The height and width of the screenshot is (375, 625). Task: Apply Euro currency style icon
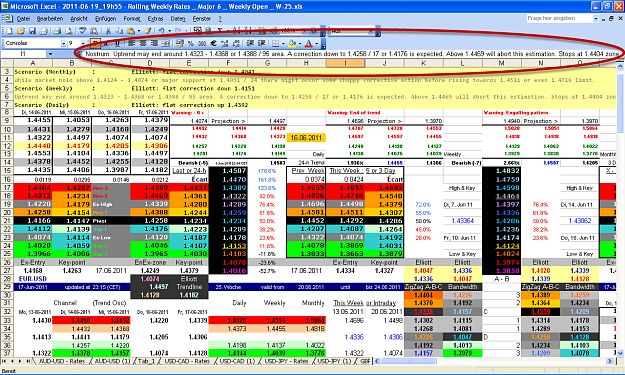pyautogui.click(x=213, y=43)
